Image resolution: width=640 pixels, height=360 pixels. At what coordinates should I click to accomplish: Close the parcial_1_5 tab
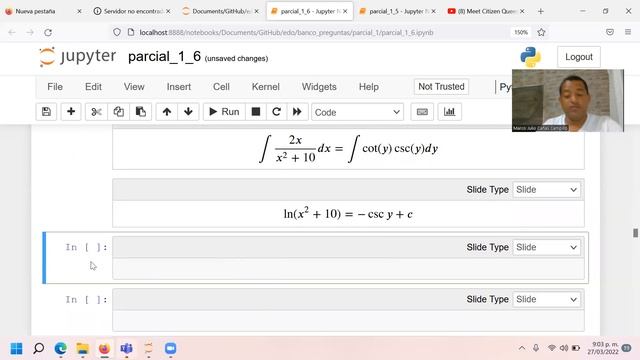[x=433, y=11]
